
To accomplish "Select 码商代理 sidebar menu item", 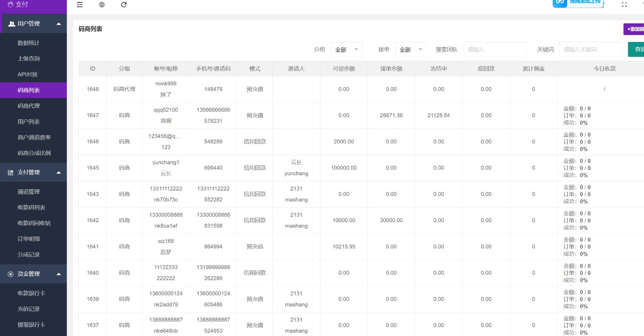I will pos(29,106).
